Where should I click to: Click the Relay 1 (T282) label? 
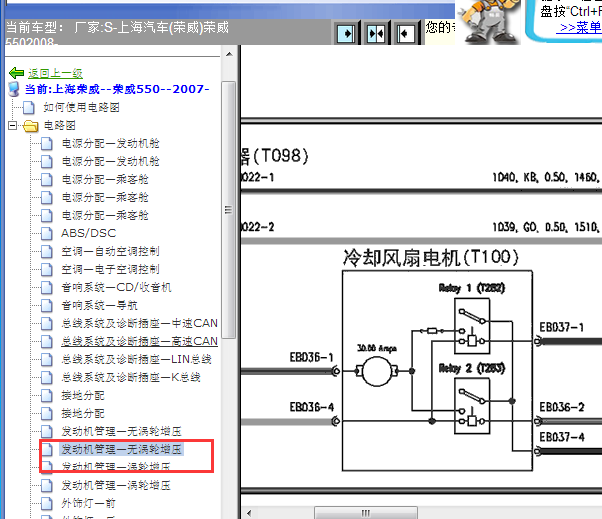coord(472,288)
